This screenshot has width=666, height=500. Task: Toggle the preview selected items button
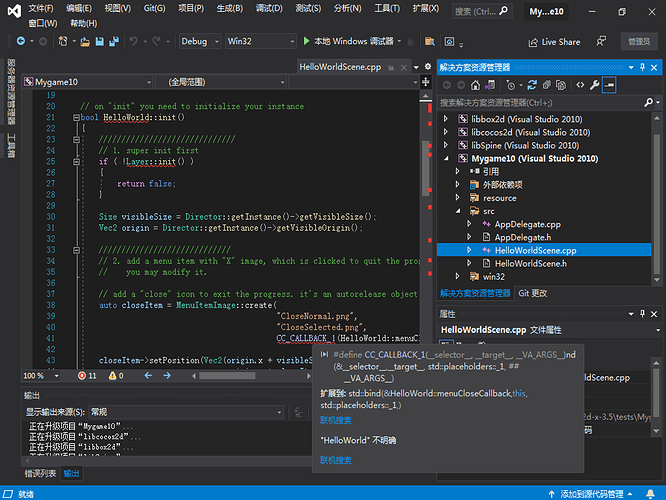tap(607, 85)
